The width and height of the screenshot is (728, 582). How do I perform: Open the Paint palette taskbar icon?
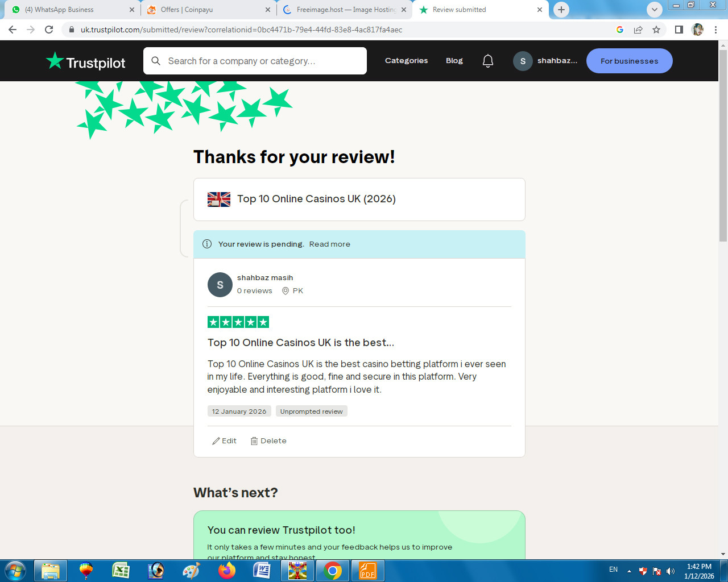click(191, 571)
